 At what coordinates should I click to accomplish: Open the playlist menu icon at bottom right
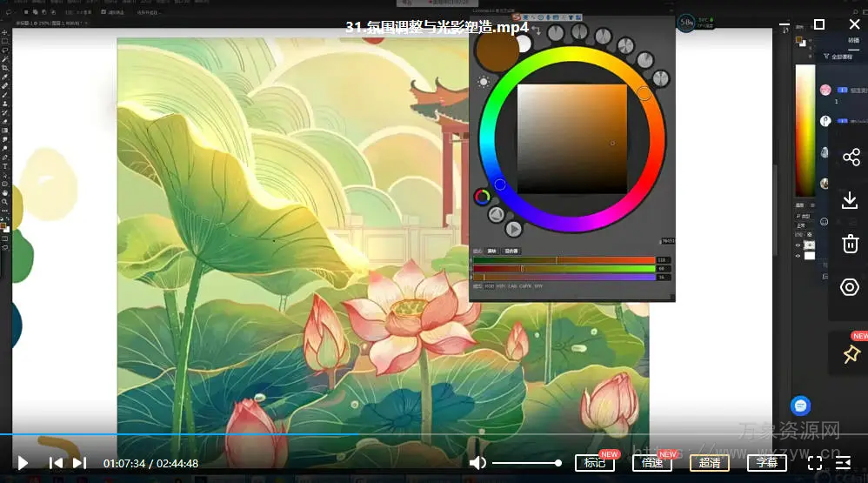point(843,463)
